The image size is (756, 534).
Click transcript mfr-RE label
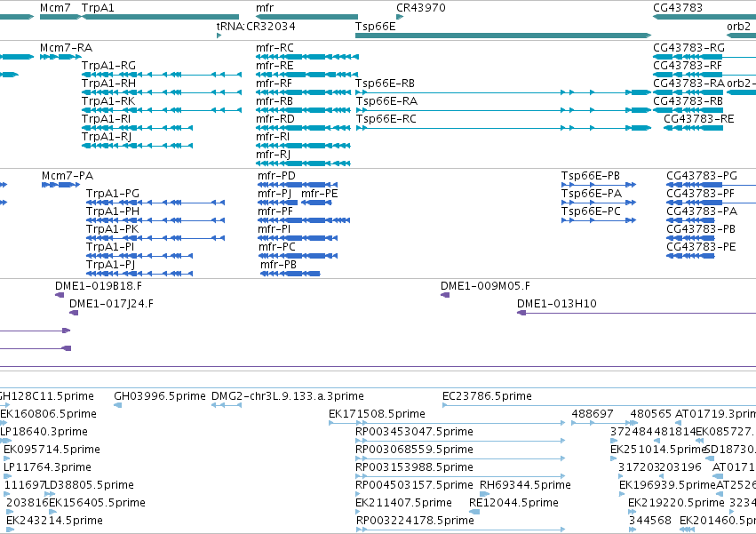click(275, 66)
